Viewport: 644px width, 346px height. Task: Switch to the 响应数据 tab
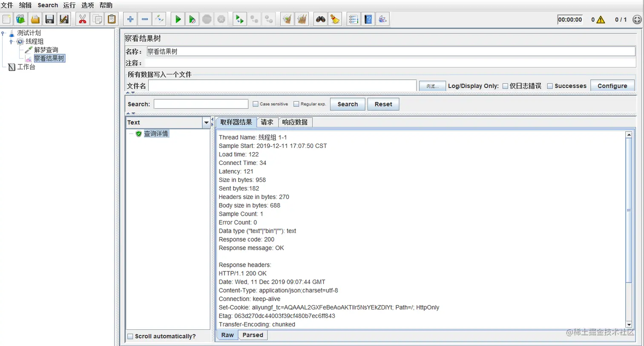[x=295, y=122]
